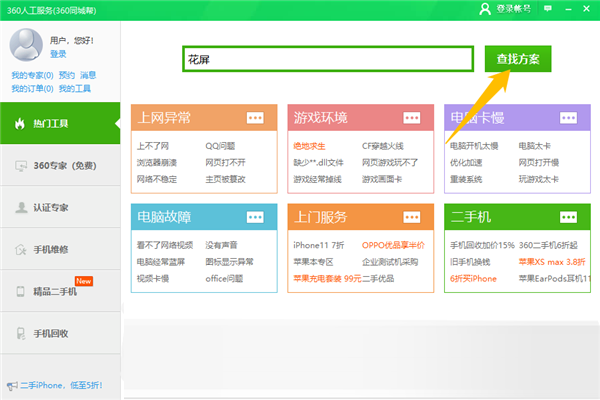Click the 认证专家 person icon
The image size is (600, 400).
click(x=21, y=208)
